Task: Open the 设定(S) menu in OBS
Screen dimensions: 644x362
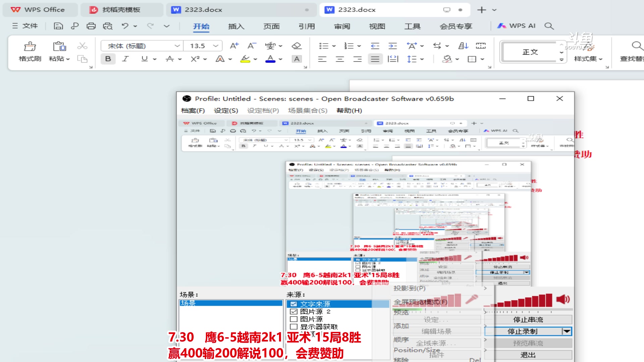Action: pos(226,111)
